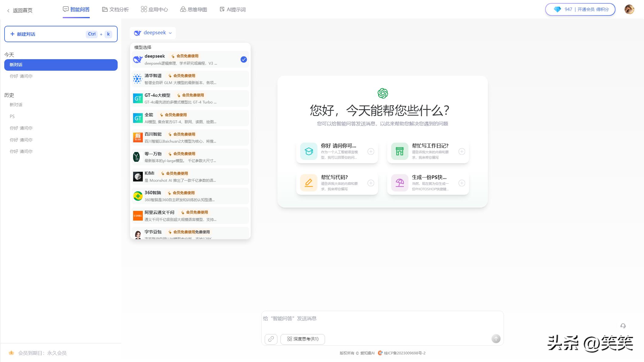Open the 思维导图 tab
644x362 pixels.
coord(193,9)
